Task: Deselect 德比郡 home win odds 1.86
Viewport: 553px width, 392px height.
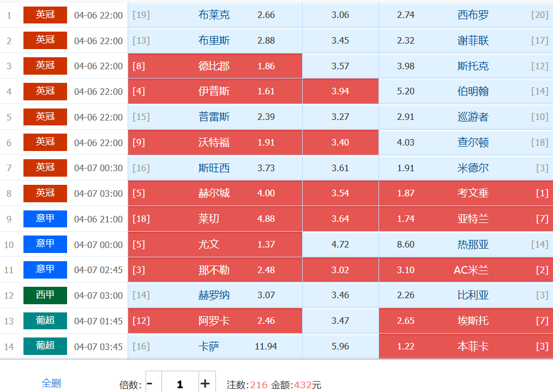Action: (215, 66)
